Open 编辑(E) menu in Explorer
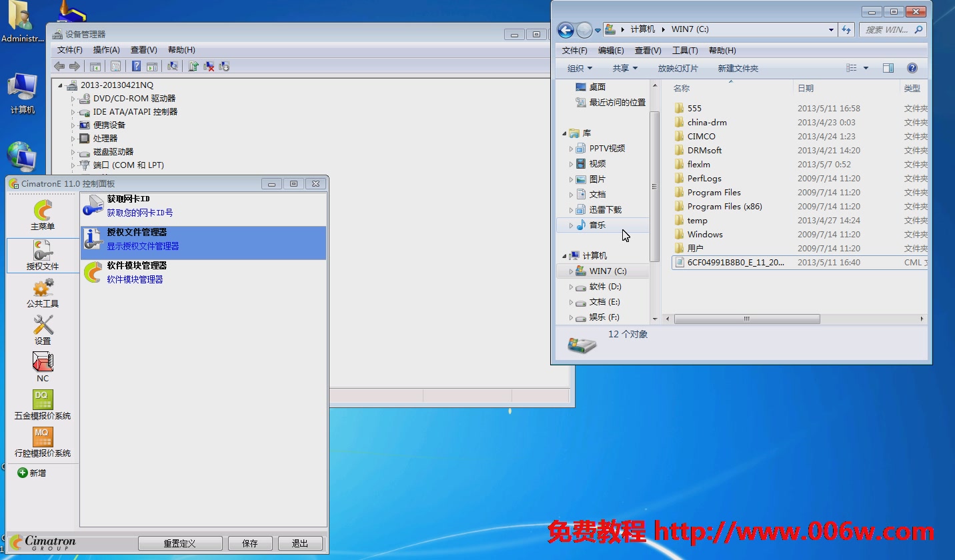The height and width of the screenshot is (560, 955). [x=611, y=51]
